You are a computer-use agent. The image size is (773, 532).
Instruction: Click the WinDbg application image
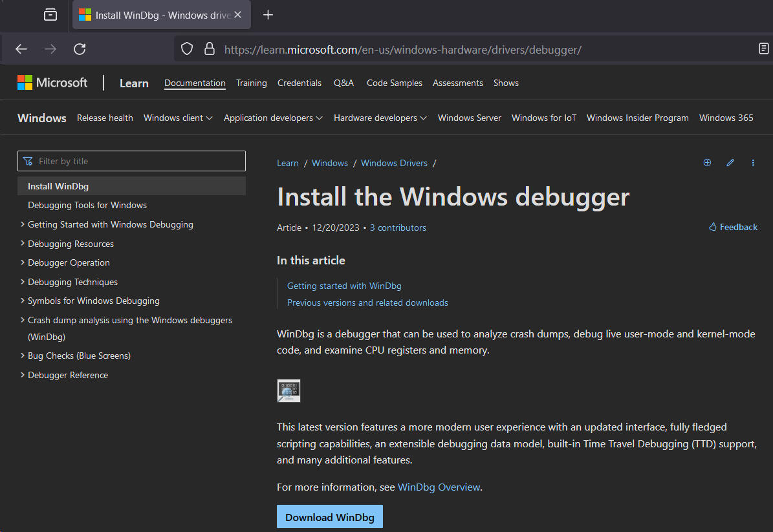pyautogui.click(x=289, y=390)
